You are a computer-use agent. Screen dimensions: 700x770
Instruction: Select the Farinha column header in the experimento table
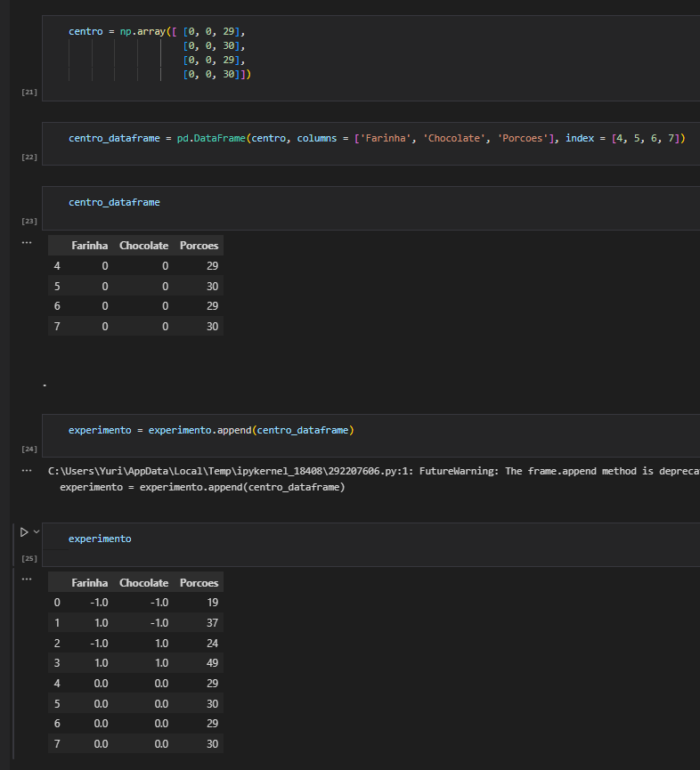[x=89, y=582]
